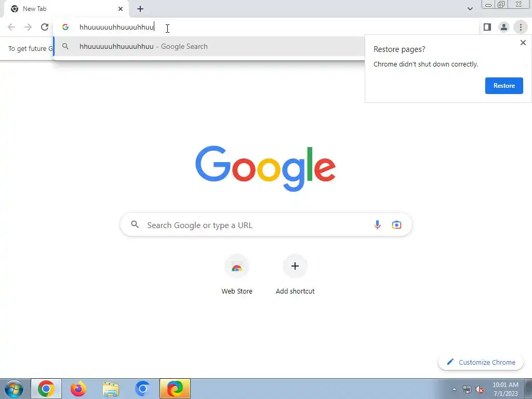Open Windows Explorer from the taskbar
The width and height of the screenshot is (532, 399).
tap(111, 389)
